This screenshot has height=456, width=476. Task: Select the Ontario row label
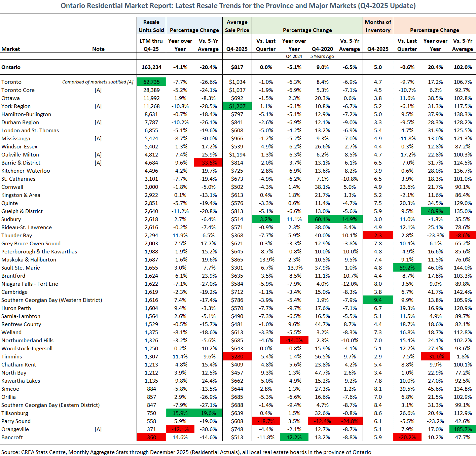[x=11, y=67]
